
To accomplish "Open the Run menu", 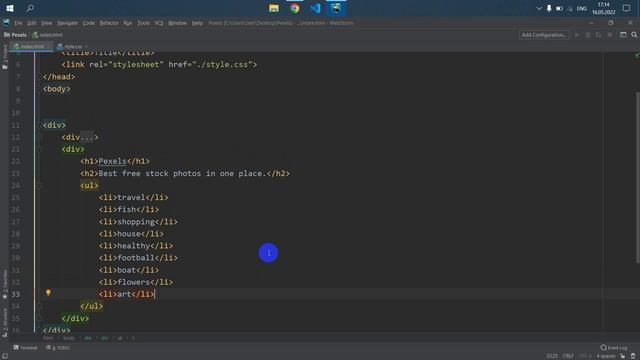I will [x=128, y=23].
